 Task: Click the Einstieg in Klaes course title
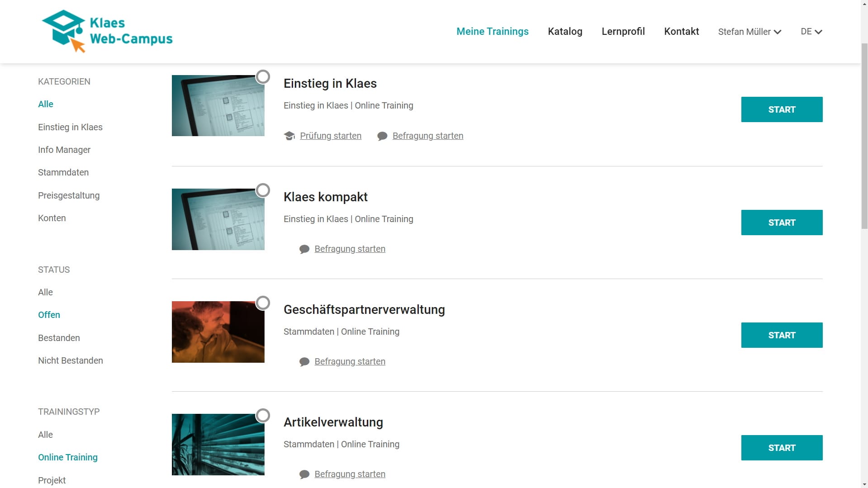tap(330, 83)
